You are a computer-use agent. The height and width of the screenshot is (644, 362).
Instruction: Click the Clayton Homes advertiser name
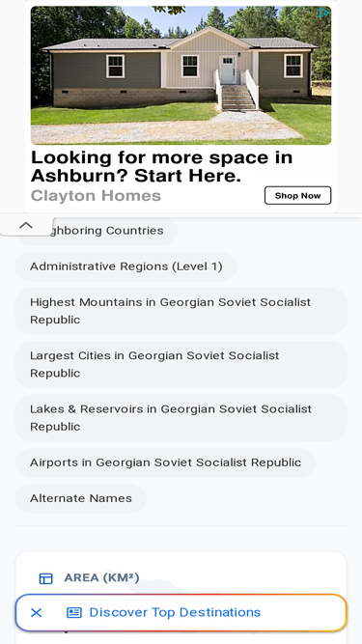tap(96, 196)
